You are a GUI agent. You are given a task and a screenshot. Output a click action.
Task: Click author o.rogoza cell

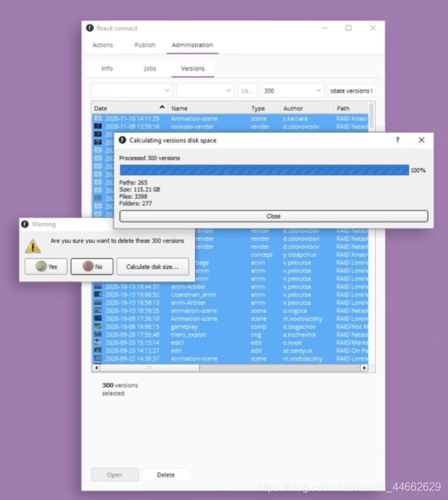point(295,311)
